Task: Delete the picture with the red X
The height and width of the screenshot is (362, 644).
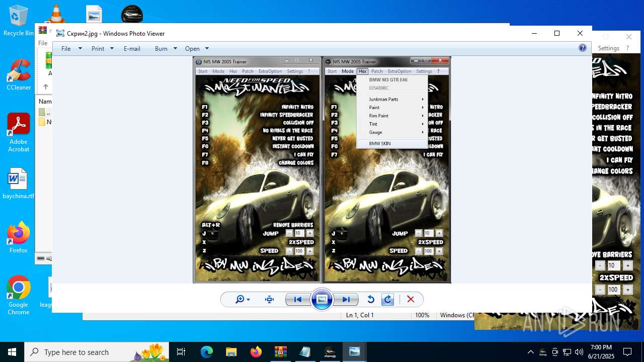Action: coord(411,299)
